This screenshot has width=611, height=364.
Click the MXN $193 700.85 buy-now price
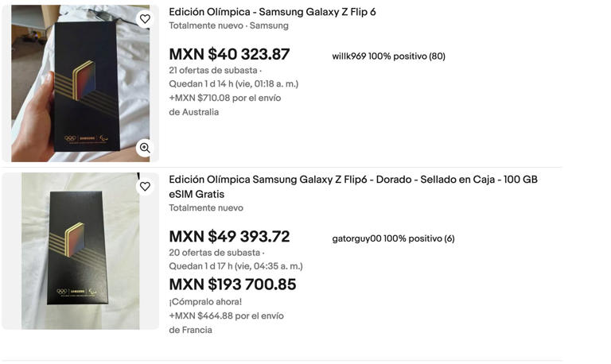click(232, 285)
